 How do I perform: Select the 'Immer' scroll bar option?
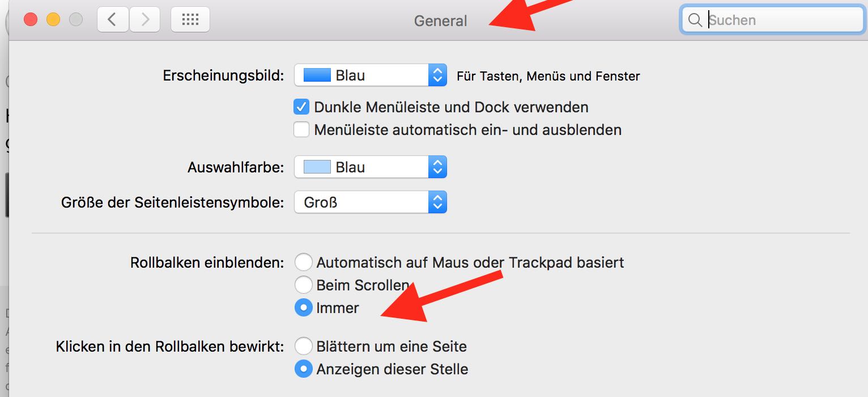click(304, 308)
